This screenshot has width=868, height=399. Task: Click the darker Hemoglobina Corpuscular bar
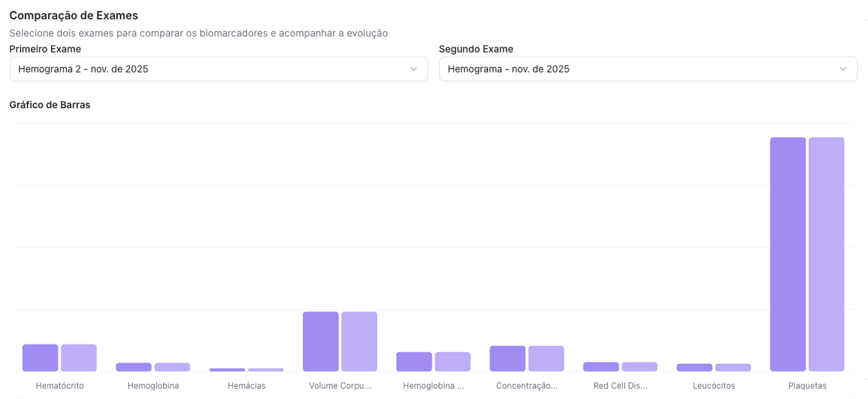click(414, 362)
